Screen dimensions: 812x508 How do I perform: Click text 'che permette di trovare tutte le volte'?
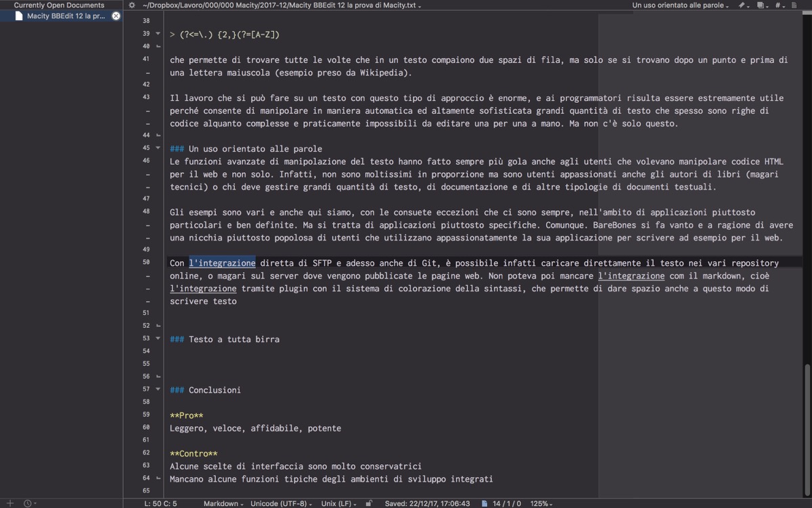tap(260, 60)
